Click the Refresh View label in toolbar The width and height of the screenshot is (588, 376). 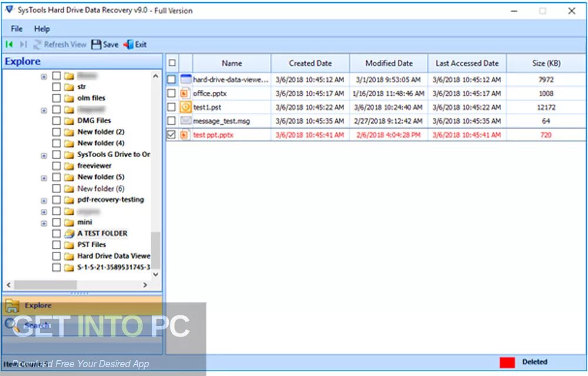(65, 44)
